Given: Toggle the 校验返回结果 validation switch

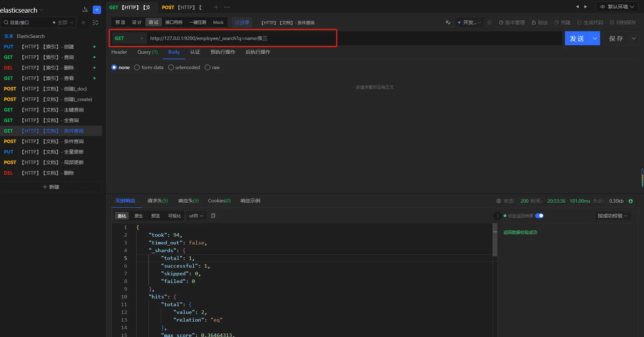Looking at the screenshot, I should point(539,216).
